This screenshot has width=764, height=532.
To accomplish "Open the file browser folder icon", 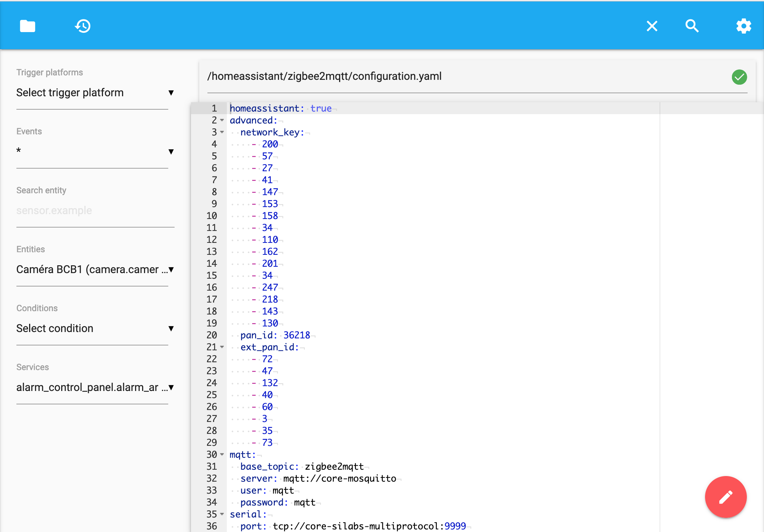I will coord(27,26).
